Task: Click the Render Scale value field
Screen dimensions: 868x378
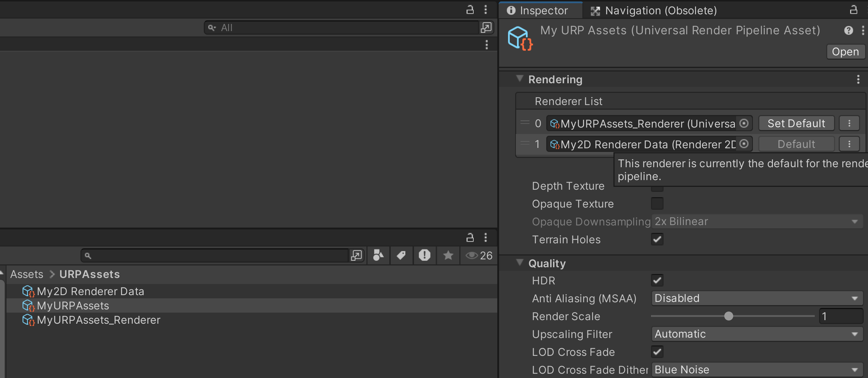Action: 841,316
